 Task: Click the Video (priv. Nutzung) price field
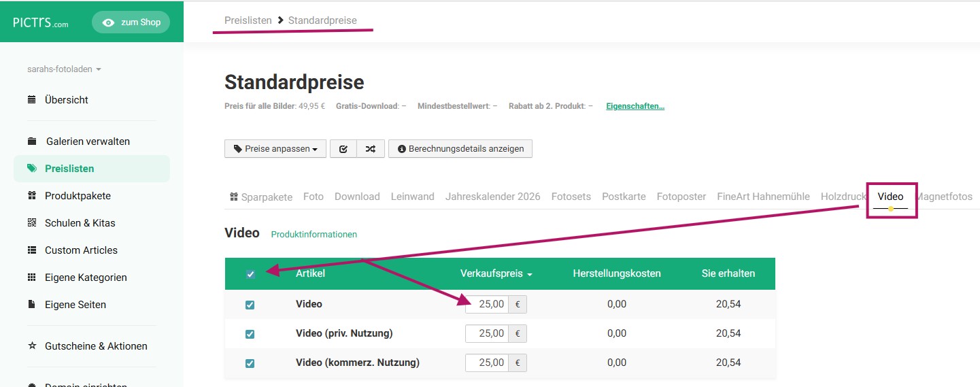487,333
